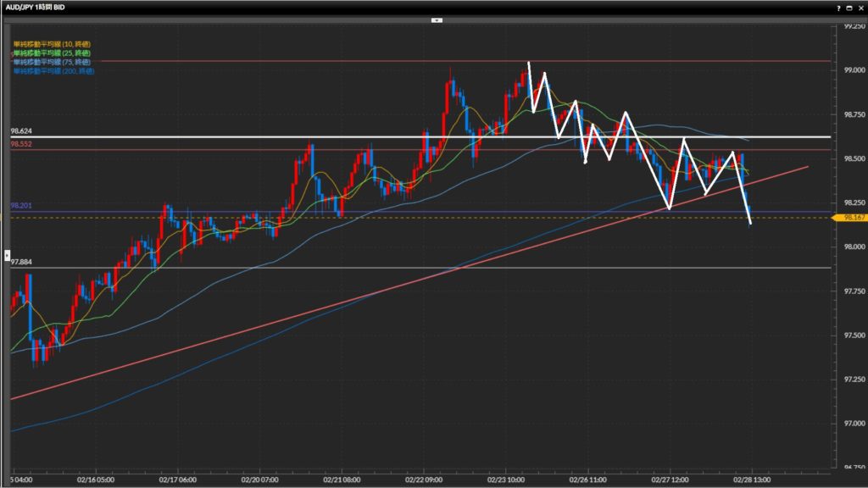Select the red 98.552 horizontal line label
The width and height of the screenshot is (868, 488).
pos(22,145)
